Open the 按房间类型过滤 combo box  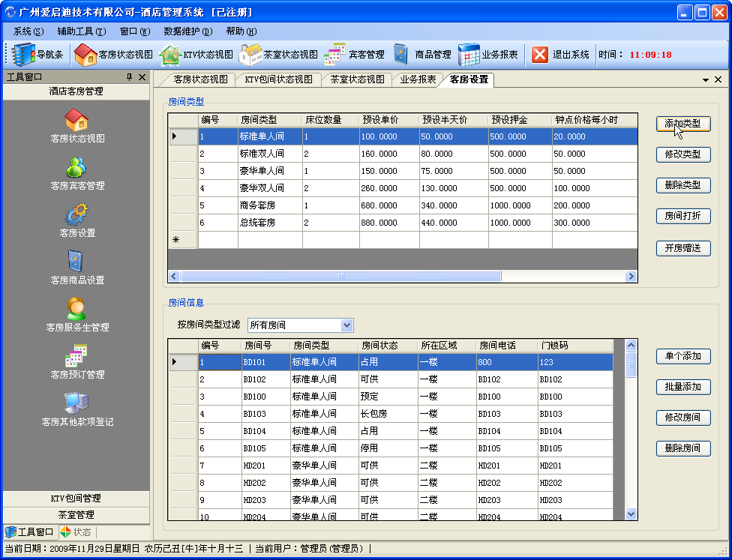[346, 325]
